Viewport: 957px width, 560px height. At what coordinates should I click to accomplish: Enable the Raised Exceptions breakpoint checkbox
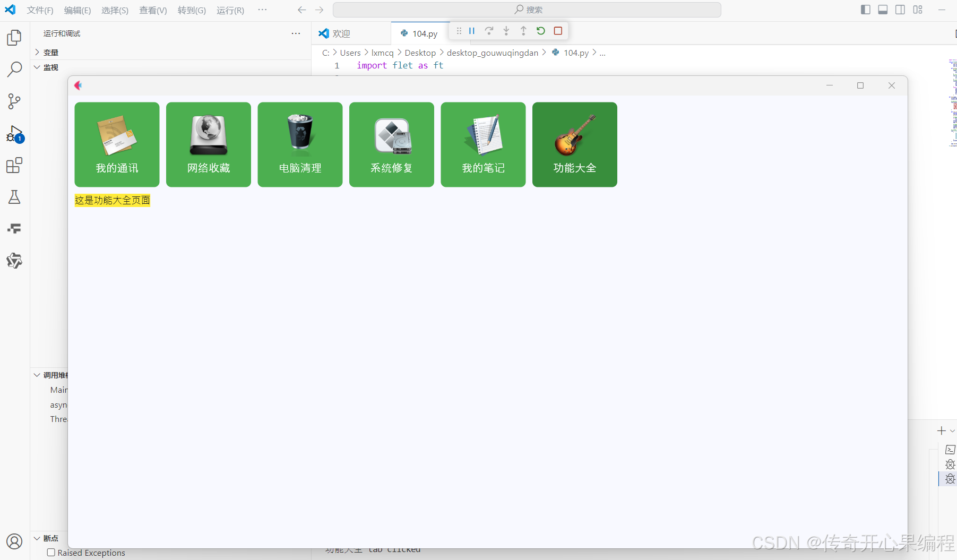51,553
